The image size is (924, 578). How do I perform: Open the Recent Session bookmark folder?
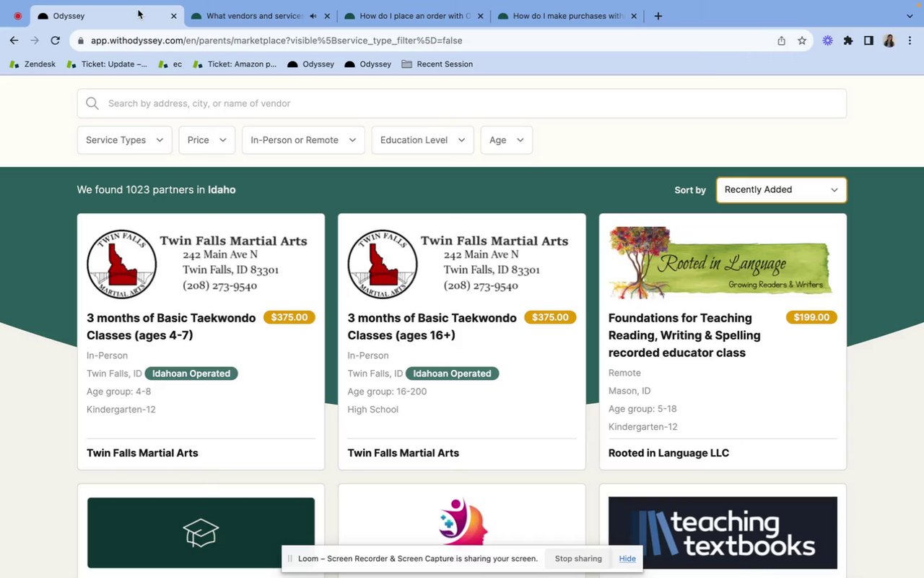pos(437,64)
